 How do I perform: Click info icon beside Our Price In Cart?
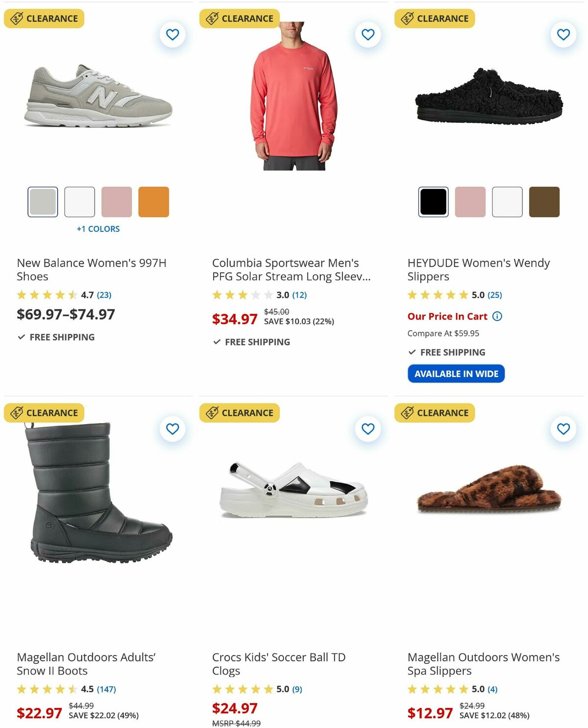point(496,316)
